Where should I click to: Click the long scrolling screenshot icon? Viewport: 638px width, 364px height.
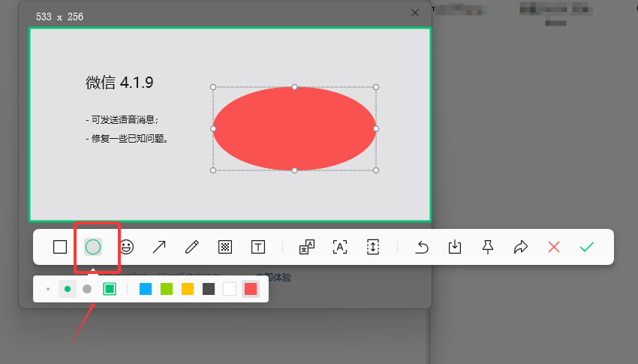[x=373, y=247]
